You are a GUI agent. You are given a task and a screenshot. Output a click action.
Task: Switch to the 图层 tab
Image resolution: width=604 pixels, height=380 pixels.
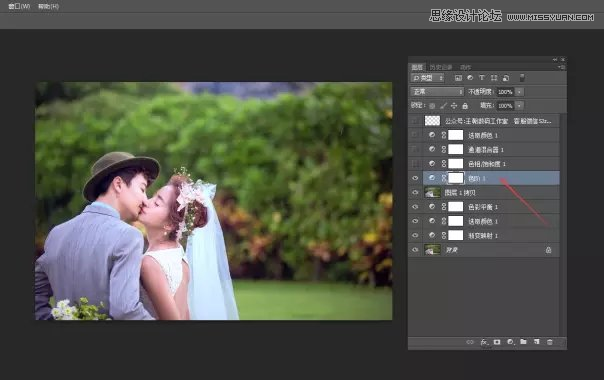coord(417,67)
